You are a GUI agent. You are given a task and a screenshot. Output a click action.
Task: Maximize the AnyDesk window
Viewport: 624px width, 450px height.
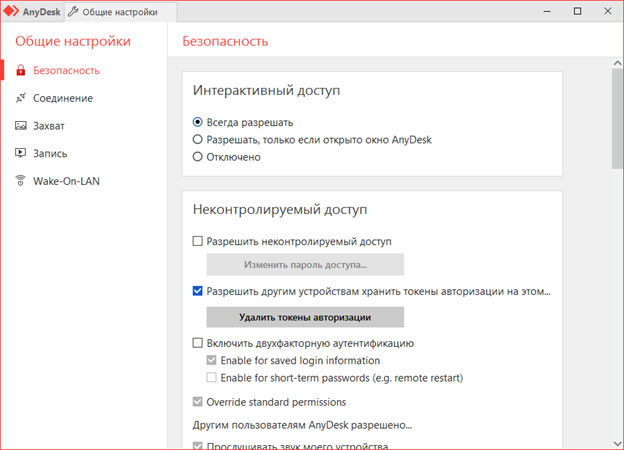(577, 12)
